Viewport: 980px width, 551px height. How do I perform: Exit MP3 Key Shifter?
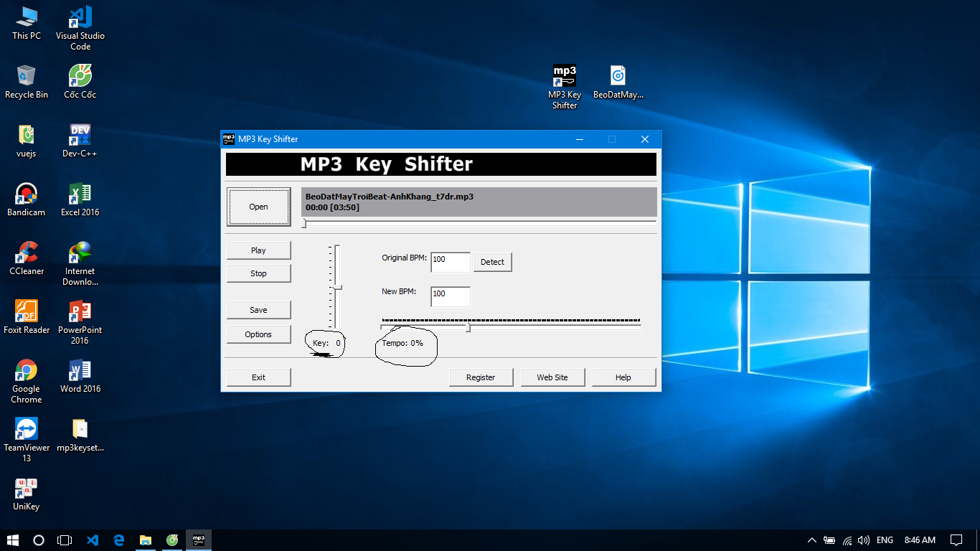click(258, 377)
